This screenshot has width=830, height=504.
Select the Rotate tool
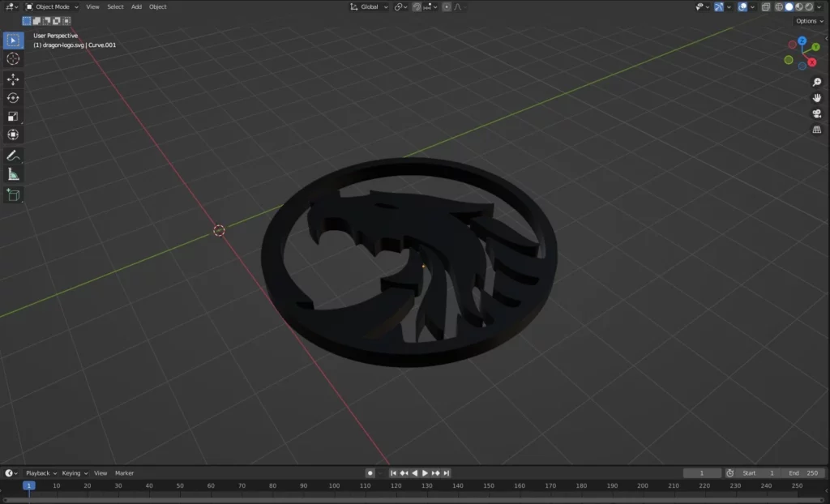[x=13, y=98]
